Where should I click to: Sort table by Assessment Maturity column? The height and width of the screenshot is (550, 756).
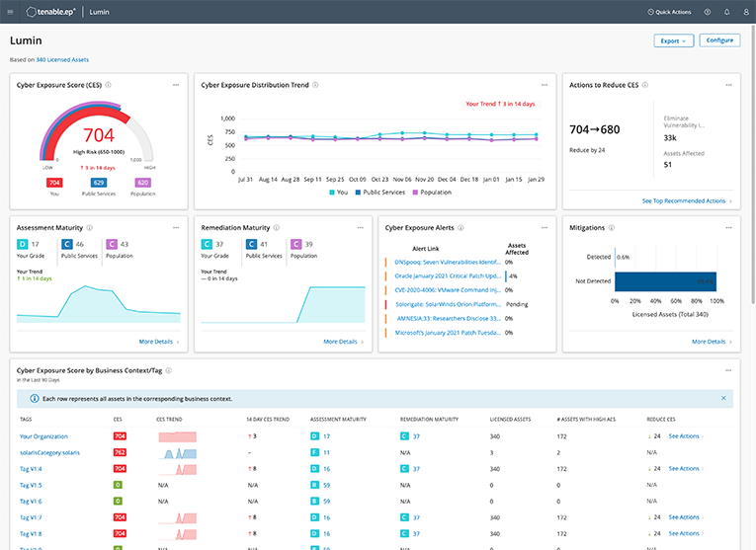point(338,419)
